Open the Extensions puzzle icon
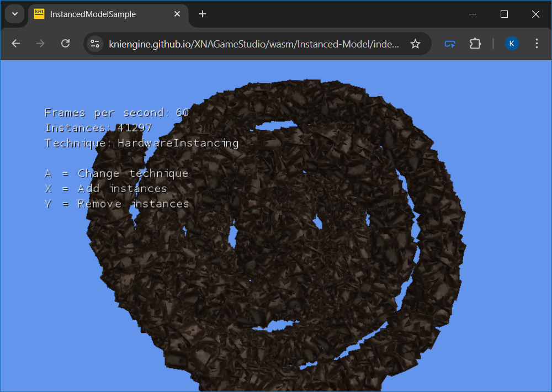This screenshot has width=552, height=392. pyautogui.click(x=475, y=44)
